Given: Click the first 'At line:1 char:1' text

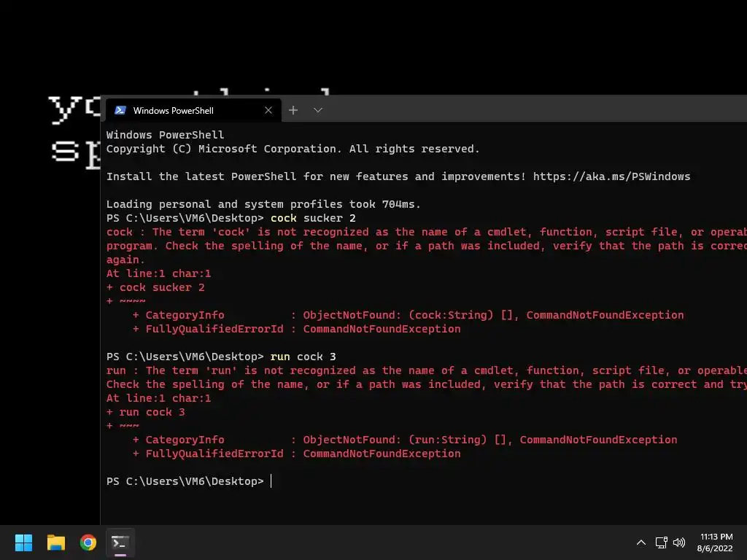Looking at the screenshot, I should [x=158, y=274].
